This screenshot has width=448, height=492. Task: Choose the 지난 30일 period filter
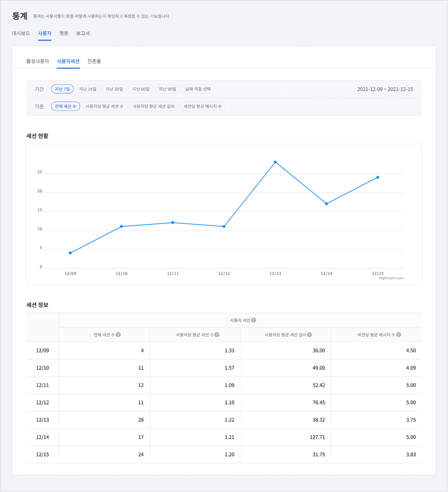[x=114, y=89]
